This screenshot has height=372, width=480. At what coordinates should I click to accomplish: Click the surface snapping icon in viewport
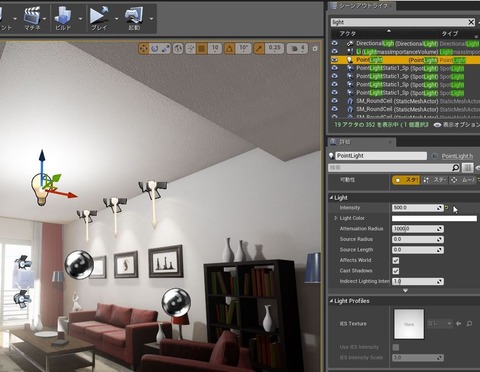pos(190,48)
